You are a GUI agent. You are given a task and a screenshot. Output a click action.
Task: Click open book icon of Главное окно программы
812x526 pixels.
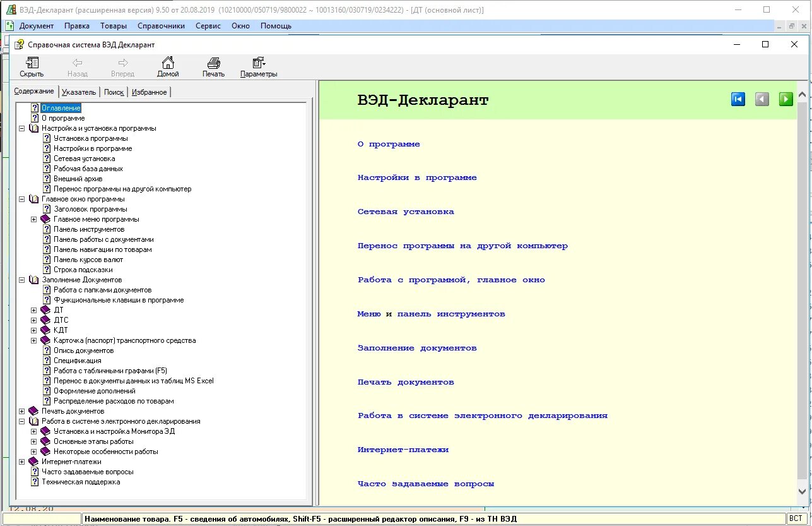click(x=33, y=199)
